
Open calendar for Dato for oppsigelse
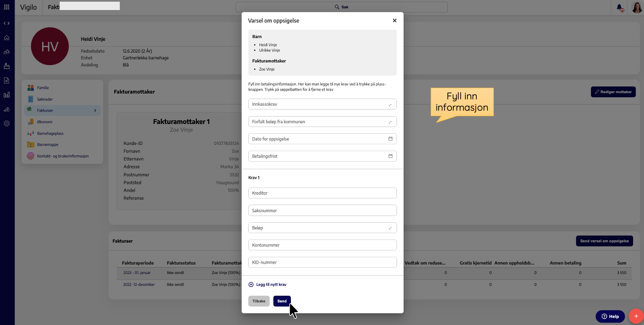(391, 139)
